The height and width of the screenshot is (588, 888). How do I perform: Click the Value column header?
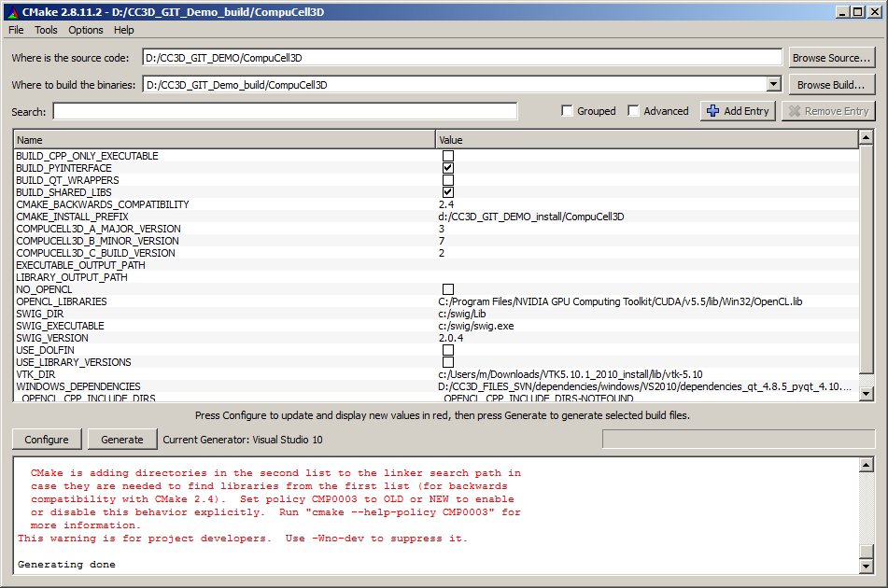[646, 140]
